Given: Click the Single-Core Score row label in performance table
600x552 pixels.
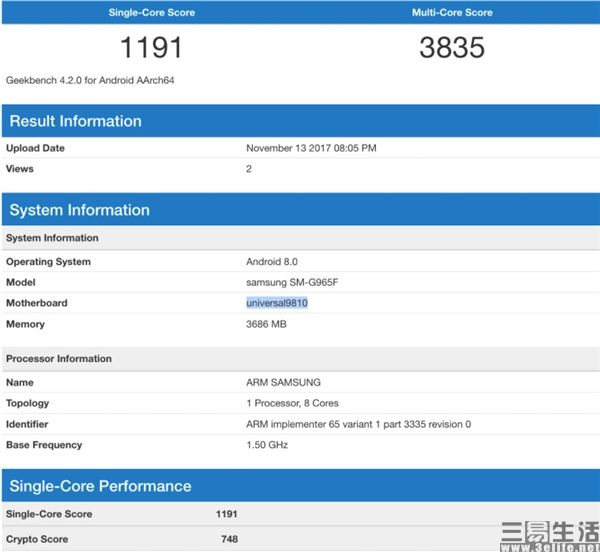Looking at the screenshot, I should pos(49,514).
